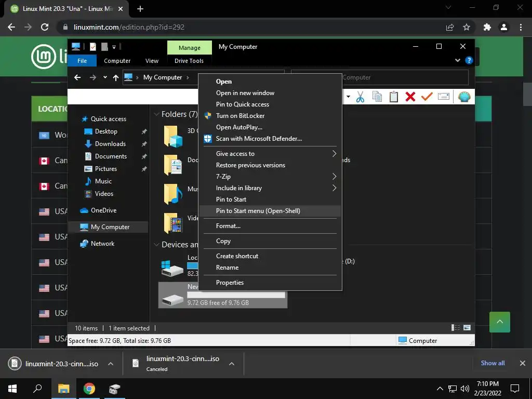The height and width of the screenshot is (399, 532).
Task: Open the File ribbon tab
Action: pos(82,61)
